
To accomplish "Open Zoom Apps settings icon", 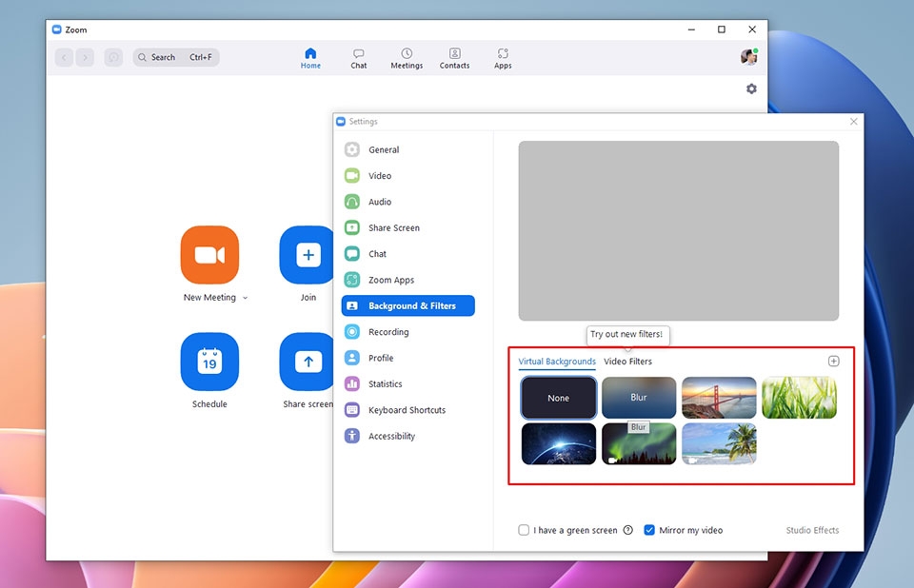I will pos(352,280).
